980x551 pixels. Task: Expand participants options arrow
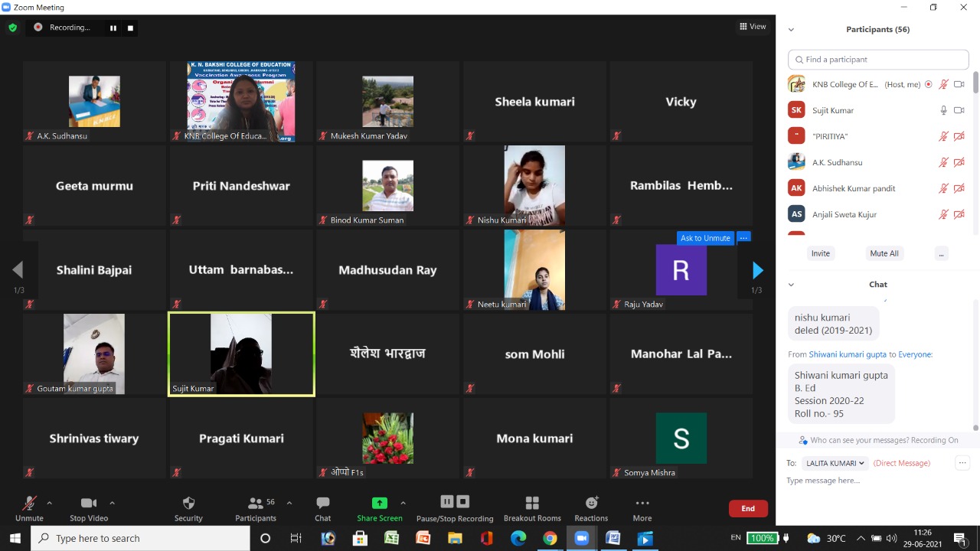click(289, 503)
